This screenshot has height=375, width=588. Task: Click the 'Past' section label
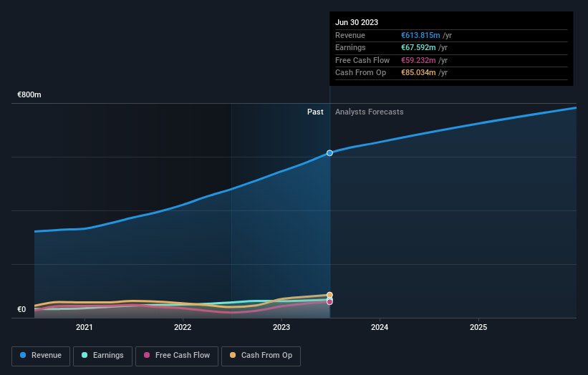coord(315,112)
